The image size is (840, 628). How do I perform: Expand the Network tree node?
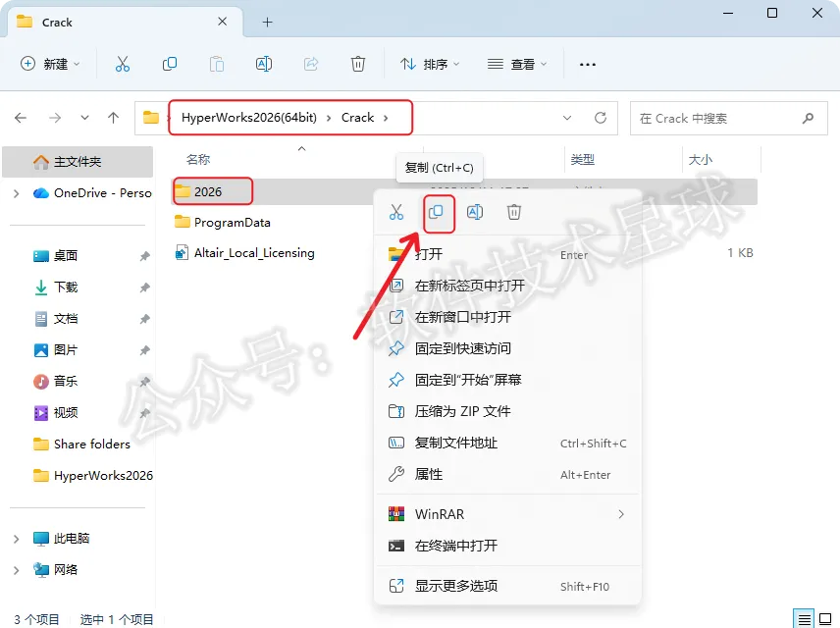point(16,570)
